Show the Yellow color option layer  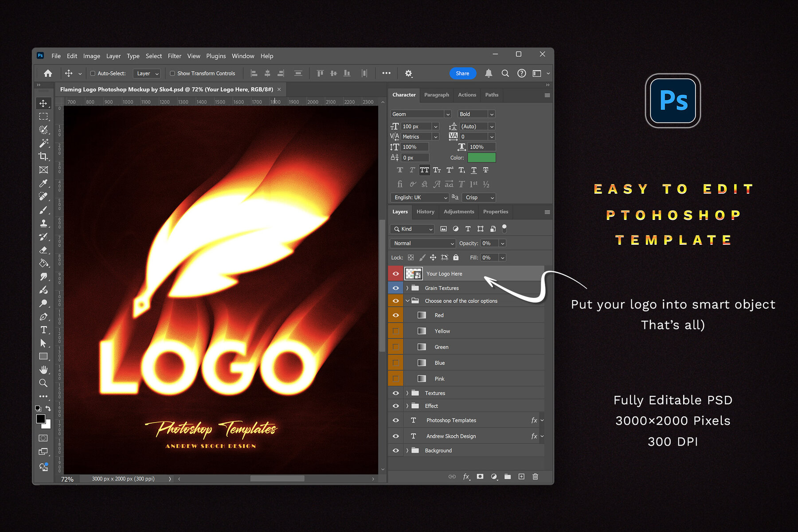coord(395,331)
